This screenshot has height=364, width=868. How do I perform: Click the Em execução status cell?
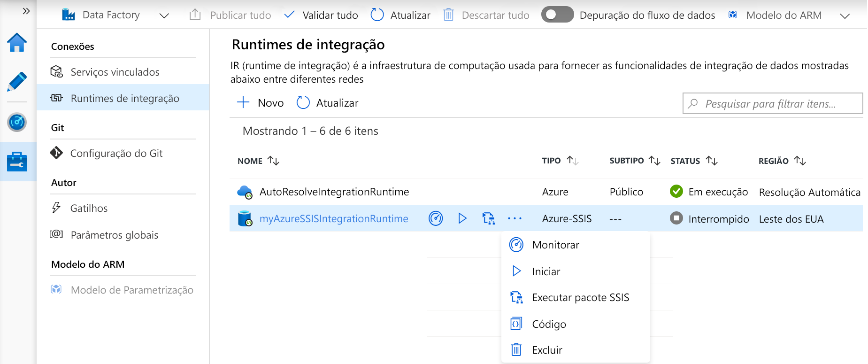click(x=709, y=192)
